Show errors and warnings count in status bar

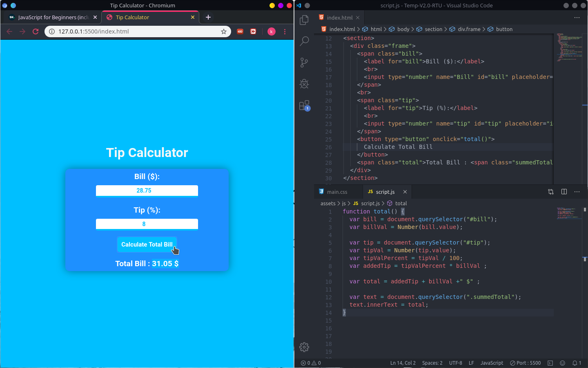pyautogui.click(x=311, y=363)
